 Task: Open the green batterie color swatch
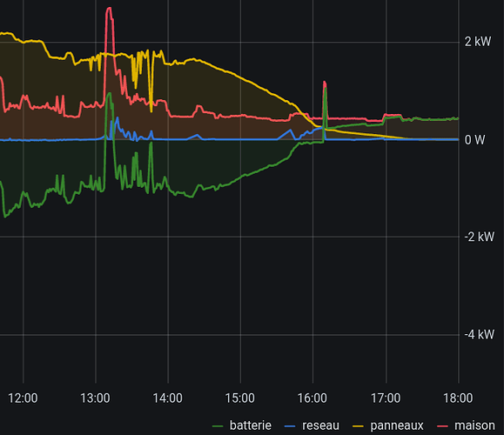(x=218, y=426)
